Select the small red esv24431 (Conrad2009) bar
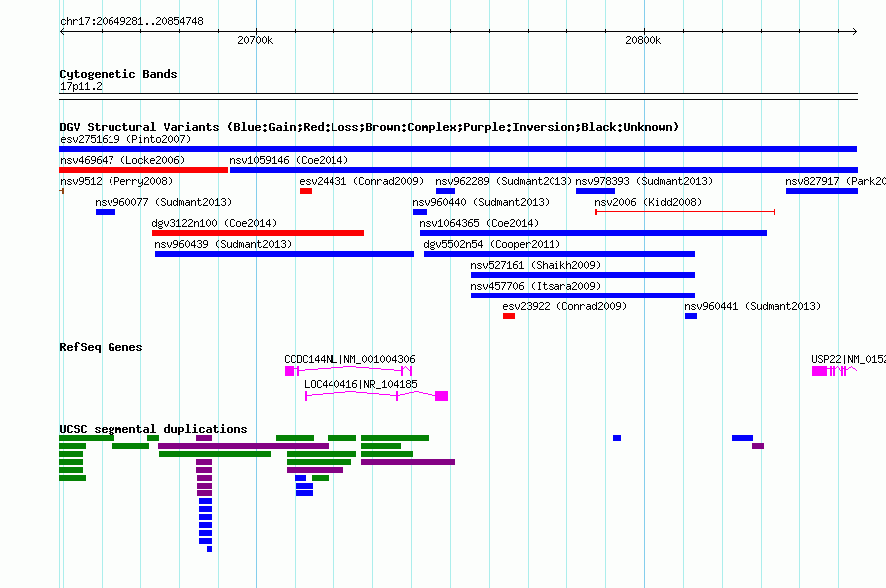This screenshot has width=886, height=588. click(x=306, y=191)
